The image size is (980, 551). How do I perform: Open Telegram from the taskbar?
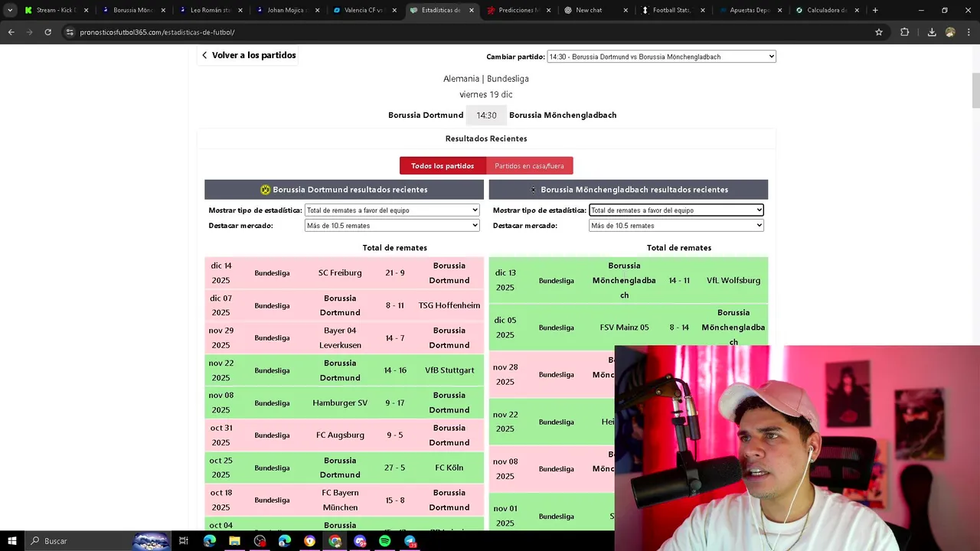(410, 541)
